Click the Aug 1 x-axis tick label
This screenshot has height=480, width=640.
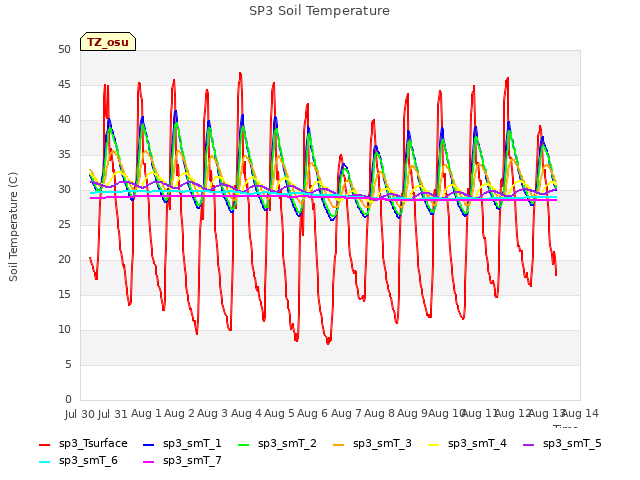pos(146,413)
